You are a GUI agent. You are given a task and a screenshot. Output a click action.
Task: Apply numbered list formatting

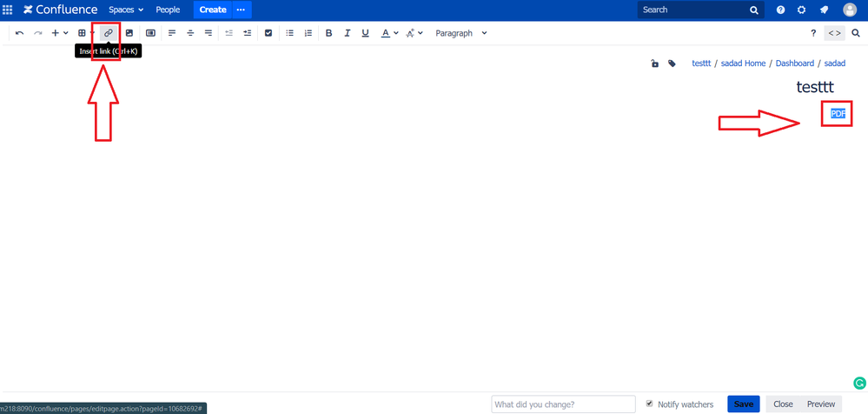point(308,33)
